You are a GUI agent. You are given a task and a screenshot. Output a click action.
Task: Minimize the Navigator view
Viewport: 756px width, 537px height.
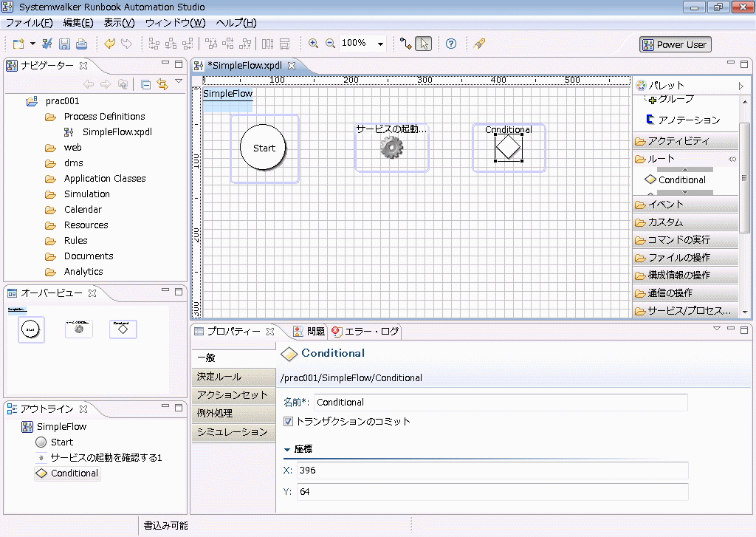pyautogui.click(x=165, y=64)
